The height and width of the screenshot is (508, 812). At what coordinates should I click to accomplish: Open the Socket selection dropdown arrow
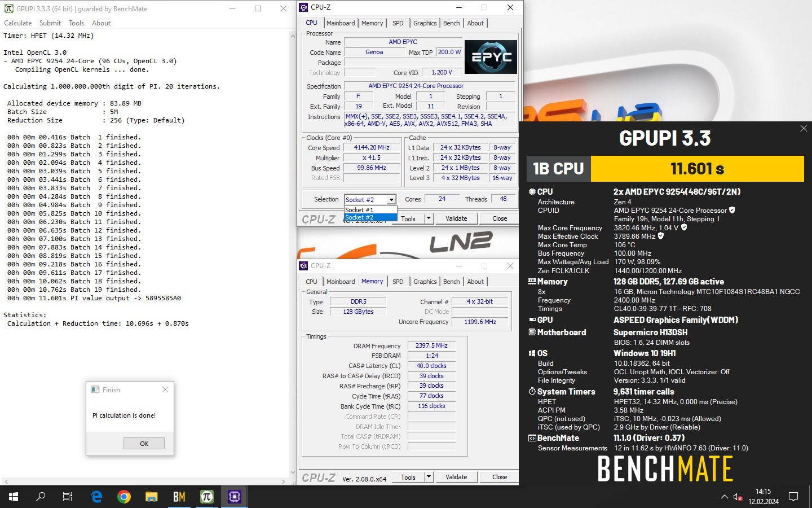391,200
